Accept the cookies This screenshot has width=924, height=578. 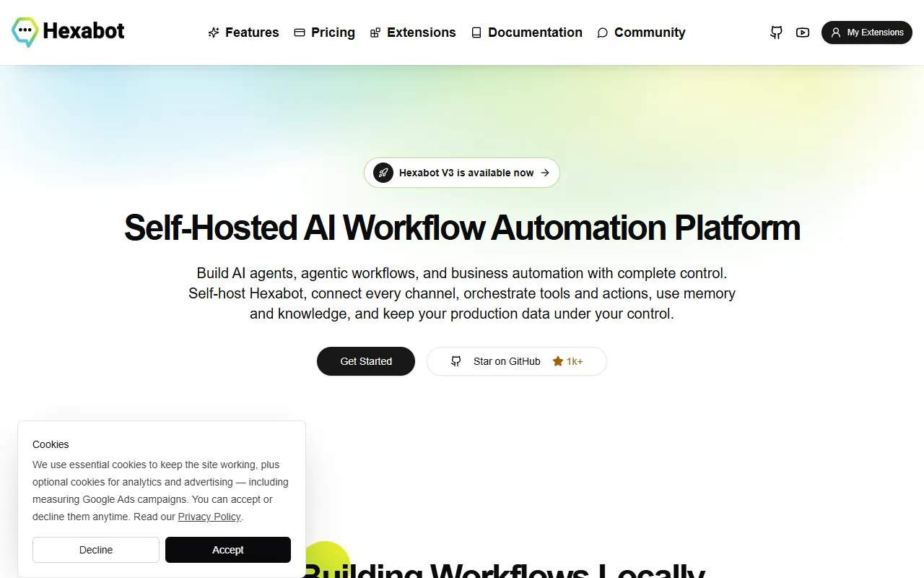(228, 550)
